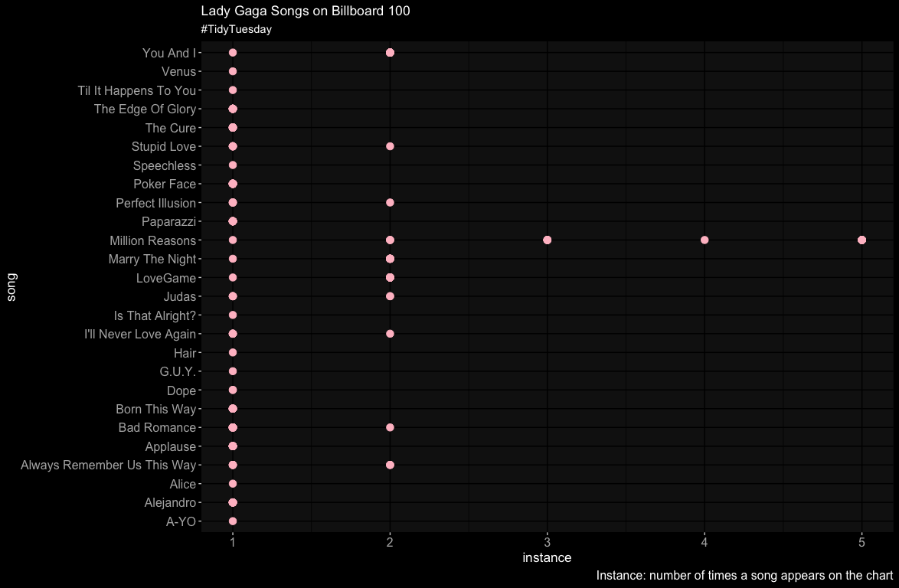Click the 'Marry The Night' label
899x588 pixels.
(x=152, y=259)
